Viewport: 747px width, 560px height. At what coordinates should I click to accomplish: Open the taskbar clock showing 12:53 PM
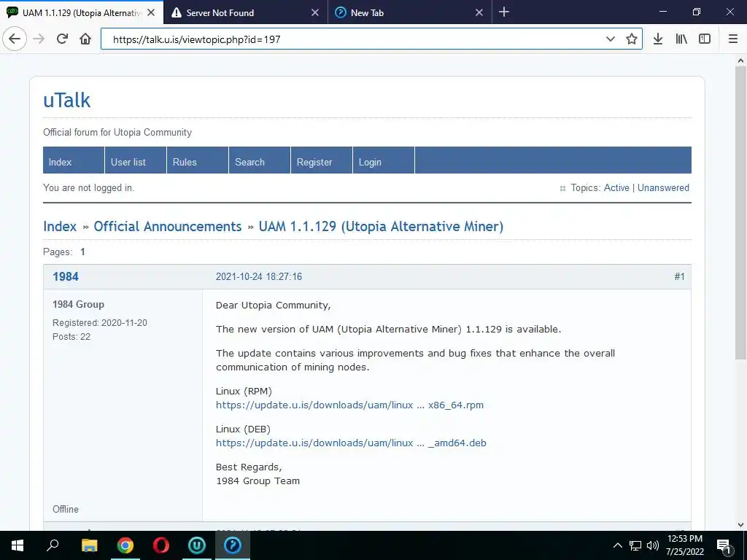point(684,545)
